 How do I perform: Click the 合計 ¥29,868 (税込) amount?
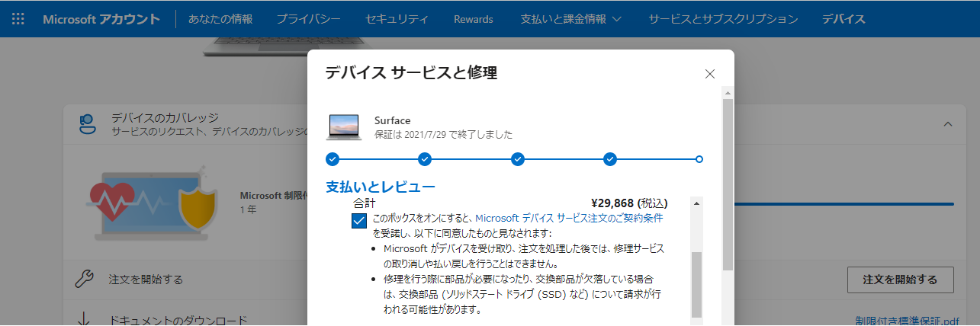[629, 203]
